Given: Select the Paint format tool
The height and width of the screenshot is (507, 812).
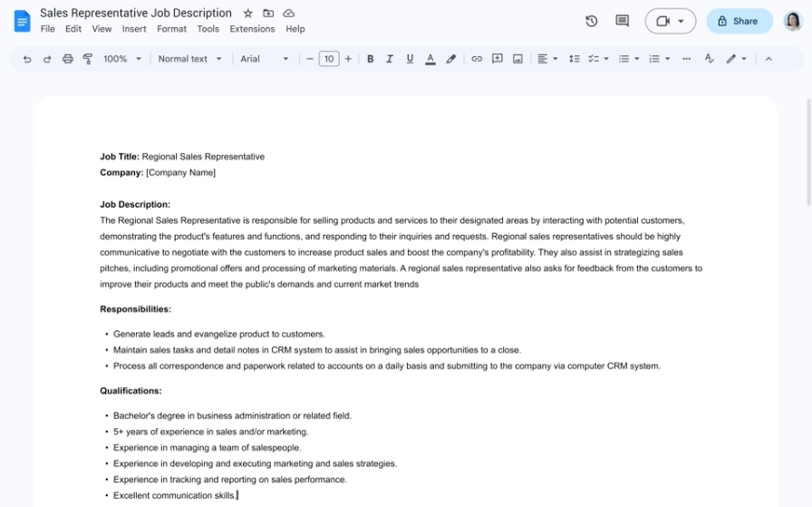Looking at the screenshot, I should 88,59.
